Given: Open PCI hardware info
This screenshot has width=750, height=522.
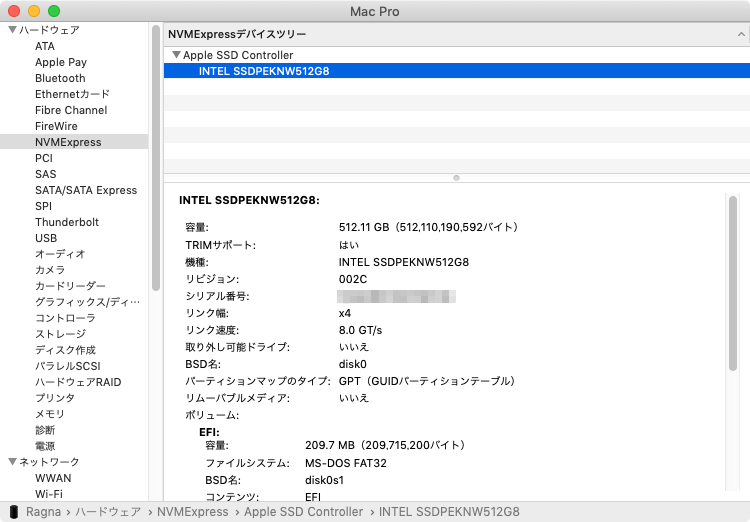Looking at the screenshot, I should click(x=44, y=158).
